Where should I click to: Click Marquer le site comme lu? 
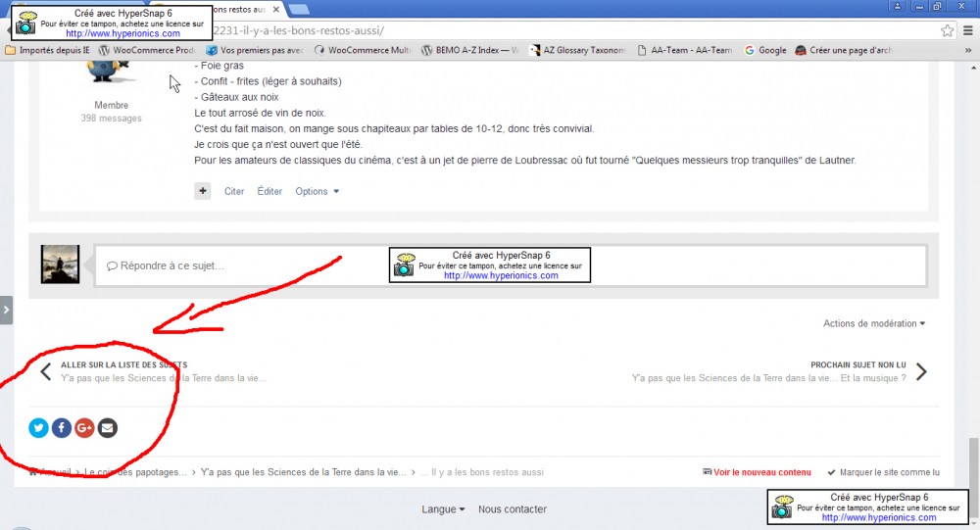pyautogui.click(x=883, y=472)
